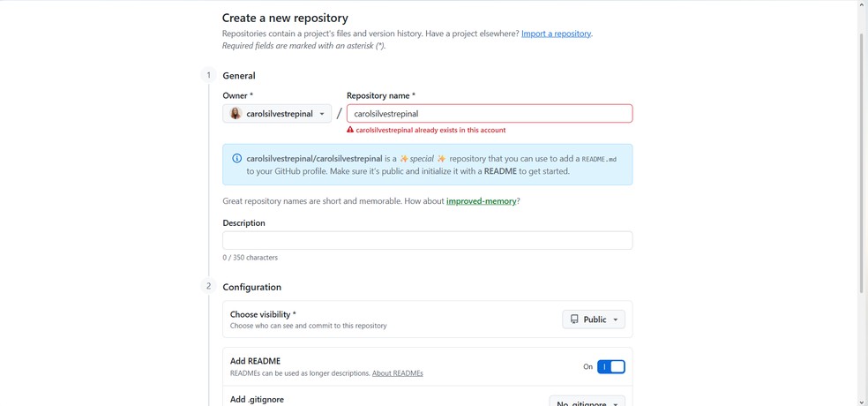Click the repository icon in Public button
This screenshot has width=868, height=406.
[x=574, y=320]
